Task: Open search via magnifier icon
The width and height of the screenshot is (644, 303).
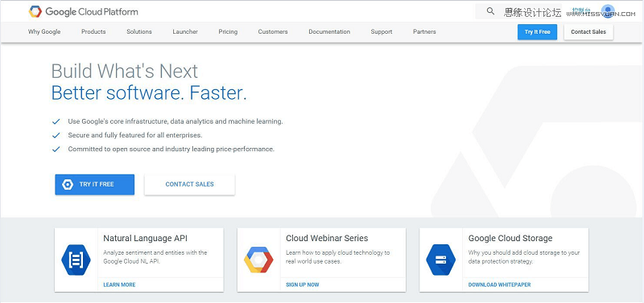Action: 490,11
